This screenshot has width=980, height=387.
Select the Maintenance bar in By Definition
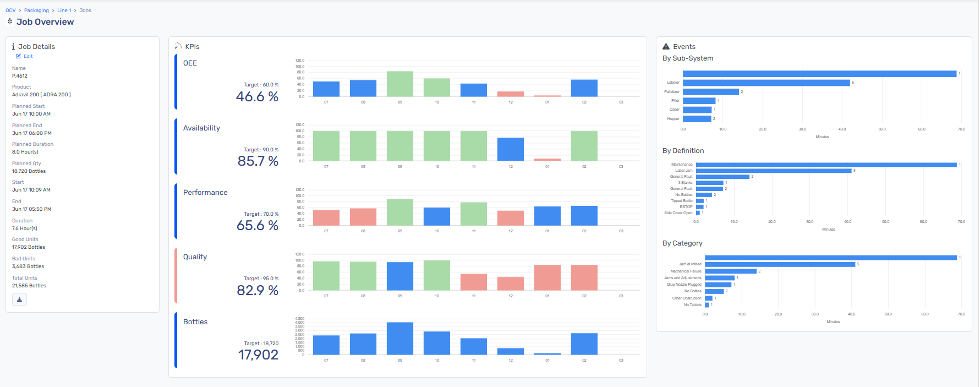pos(826,165)
